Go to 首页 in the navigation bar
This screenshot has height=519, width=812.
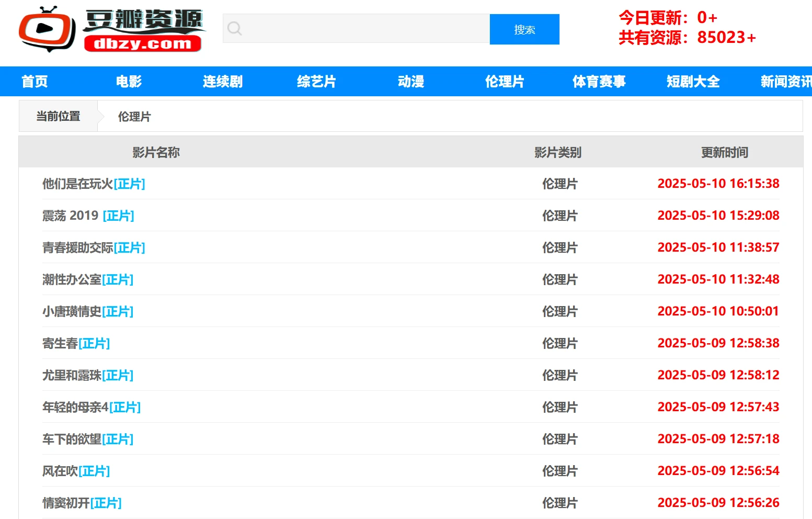(x=35, y=82)
